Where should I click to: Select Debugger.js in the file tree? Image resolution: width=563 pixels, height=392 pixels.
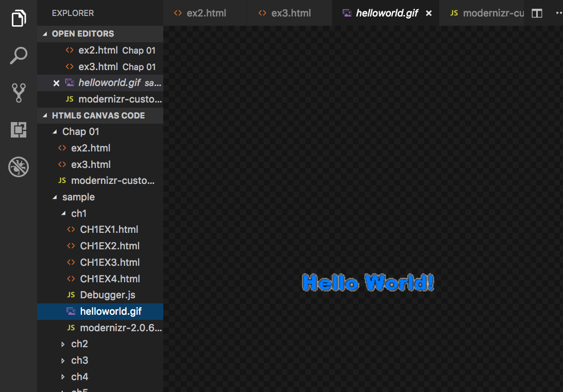tap(108, 295)
